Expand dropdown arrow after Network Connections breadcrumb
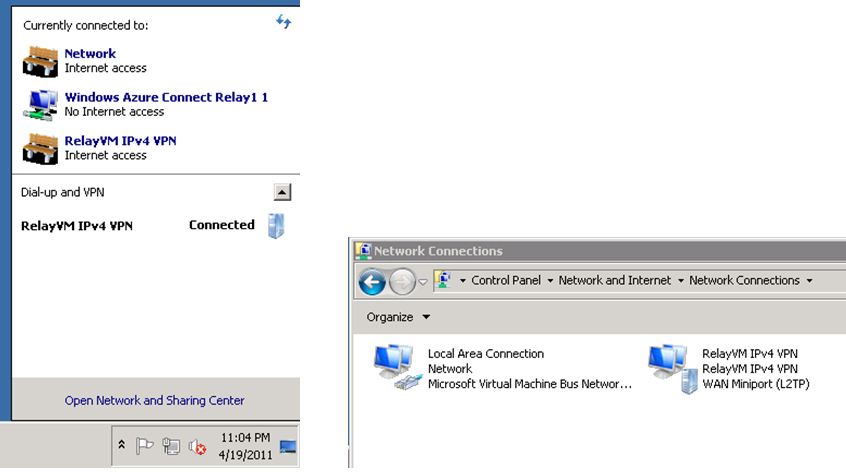The height and width of the screenshot is (476, 846). (x=809, y=281)
